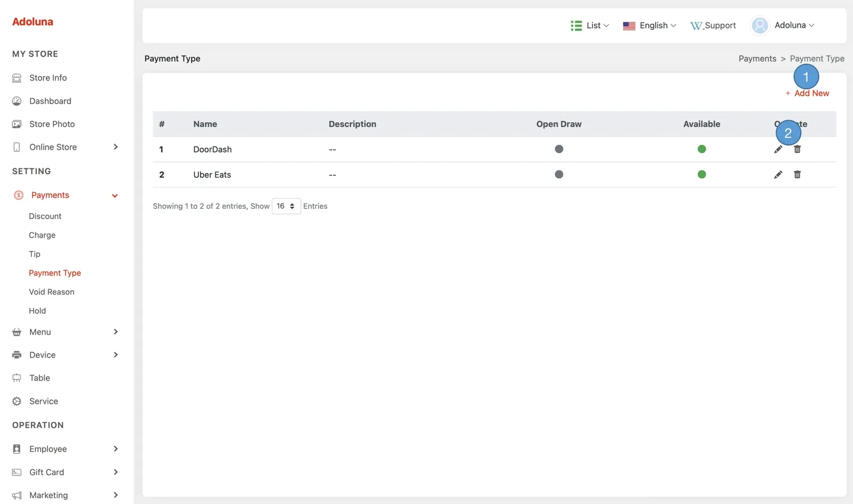853x504 pixels.
Task: Open the Hold settings page
Action: [37, 311]
